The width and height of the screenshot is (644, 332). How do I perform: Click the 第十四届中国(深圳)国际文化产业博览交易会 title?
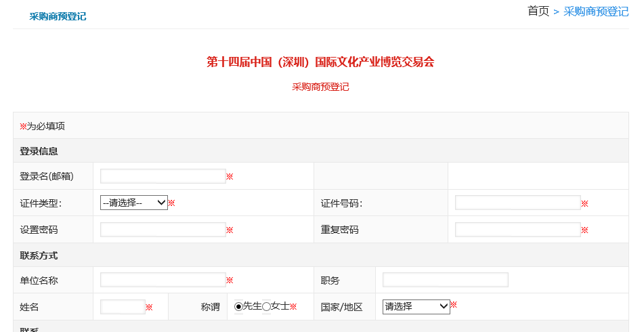[x=320, y=62]
